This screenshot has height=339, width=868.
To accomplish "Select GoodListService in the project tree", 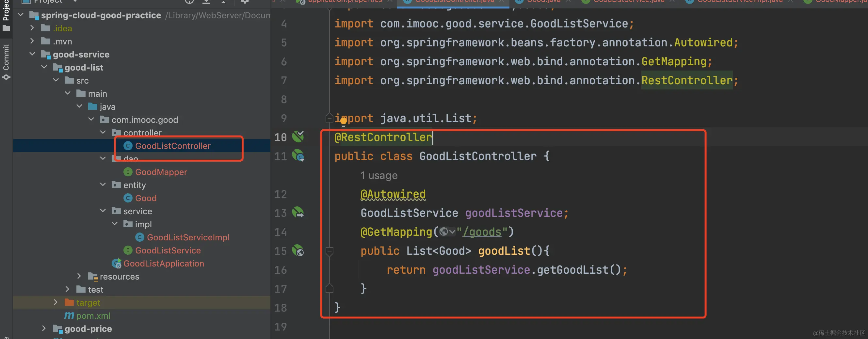I will pos(168,250).
